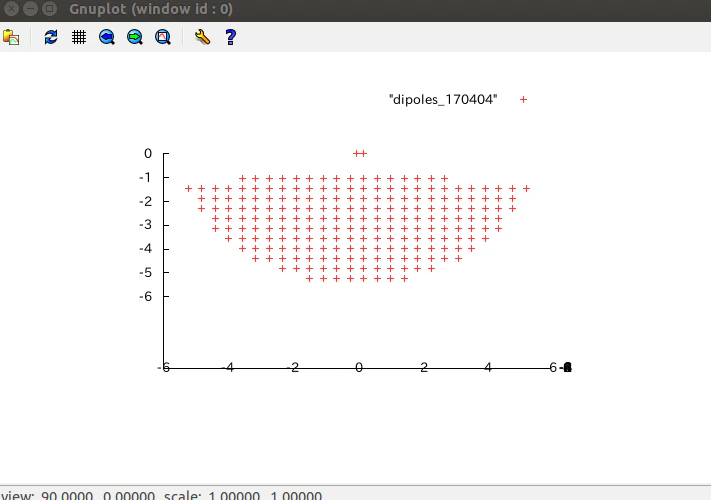This screenshot has height=500, width=711.
Task: Toggle the "dipoles_170404" legend entry
Action: click(x=443, y=99)
